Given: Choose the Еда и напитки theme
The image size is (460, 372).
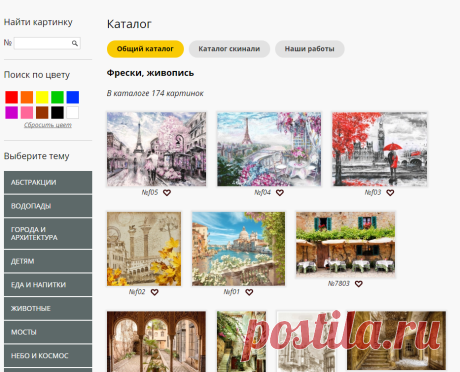Looking at the screenshot, I should click(48, 285).
